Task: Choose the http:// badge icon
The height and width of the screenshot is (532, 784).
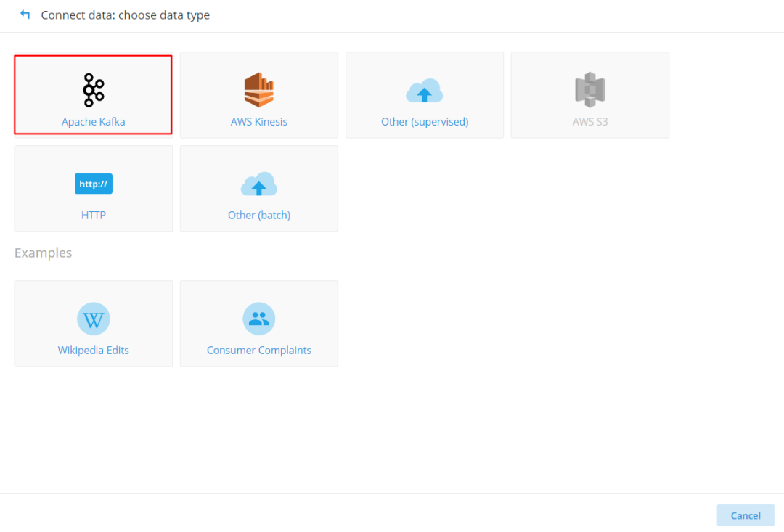Action: (x=94, y=184)
